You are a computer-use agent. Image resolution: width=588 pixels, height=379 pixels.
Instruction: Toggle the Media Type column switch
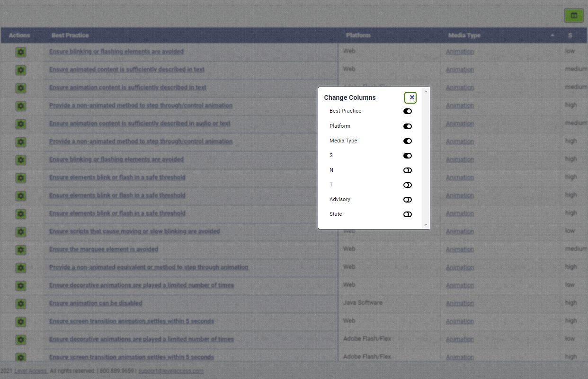pos(408,141)
